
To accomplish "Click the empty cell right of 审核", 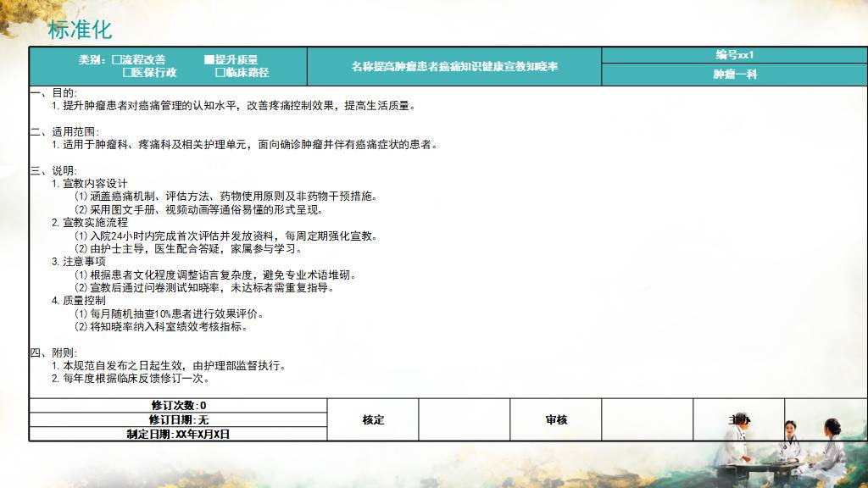I will pyautogui.click(x=647, y=419).
